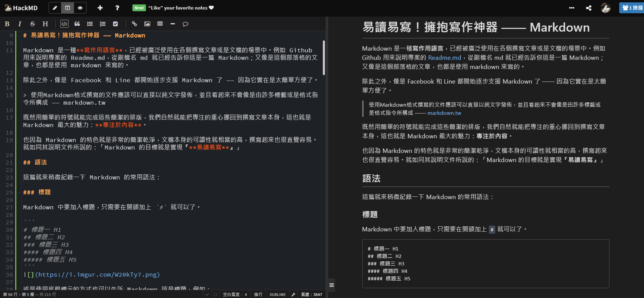Insert a table

click(160, 24)
